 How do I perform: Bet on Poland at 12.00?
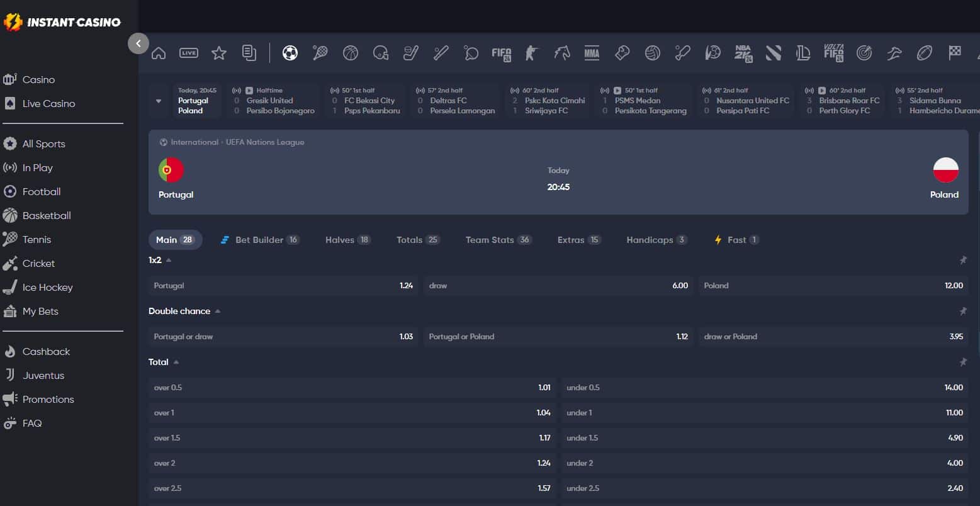point(833,286)
